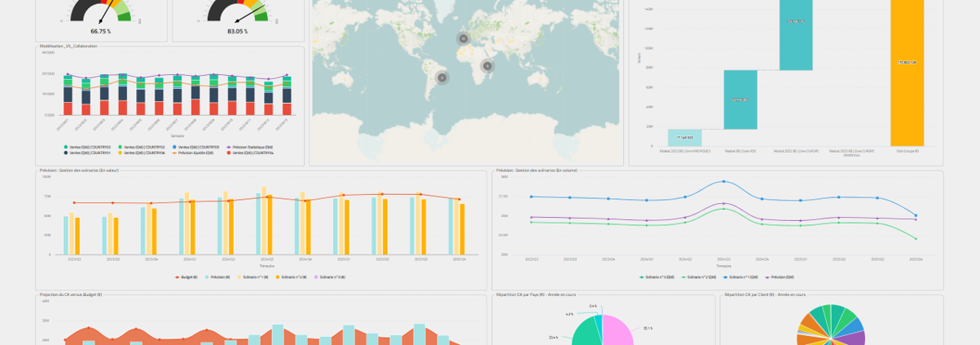Image resolution: width=980 pixels, height=345 pixels.
Task: Click the Modélisation_VS_Collaboration panel title
Action: point(68,46)
